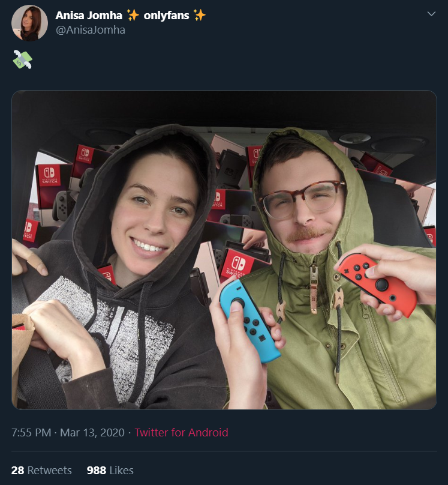Click the red Joy-Con in the photo

click(x=377, y=285)
